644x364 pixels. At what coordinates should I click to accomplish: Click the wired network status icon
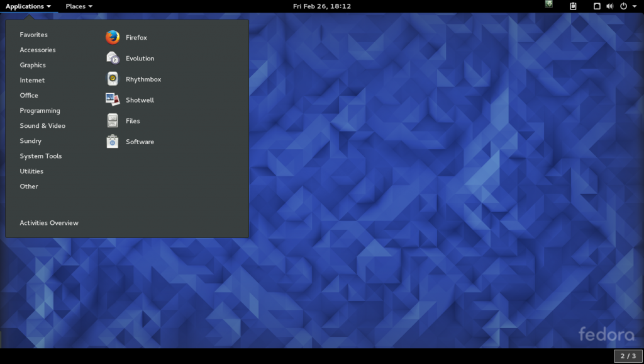597,6
